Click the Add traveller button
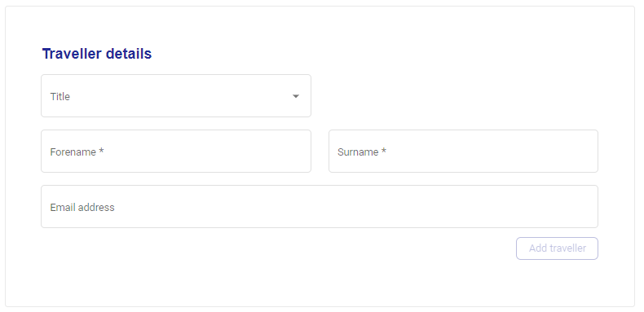Screen dimensions: 644x312 pos(557,248)
